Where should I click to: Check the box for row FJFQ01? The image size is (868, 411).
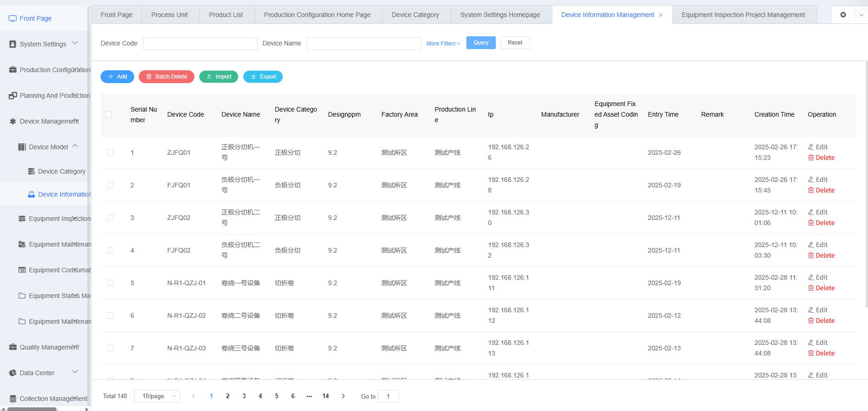pos(110,185)
